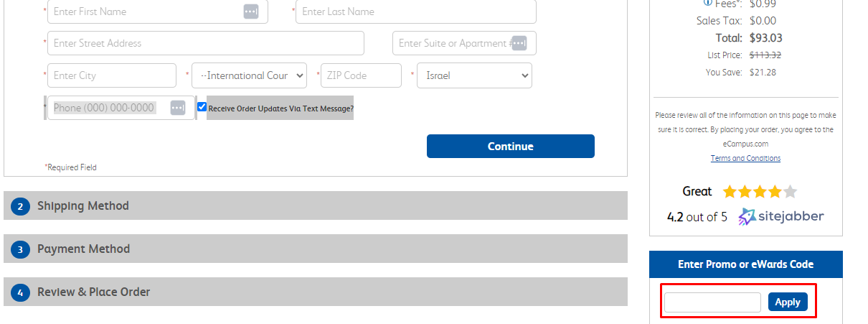
Task: Expand the Payment Method section
Action: click(x=316, y=249)
